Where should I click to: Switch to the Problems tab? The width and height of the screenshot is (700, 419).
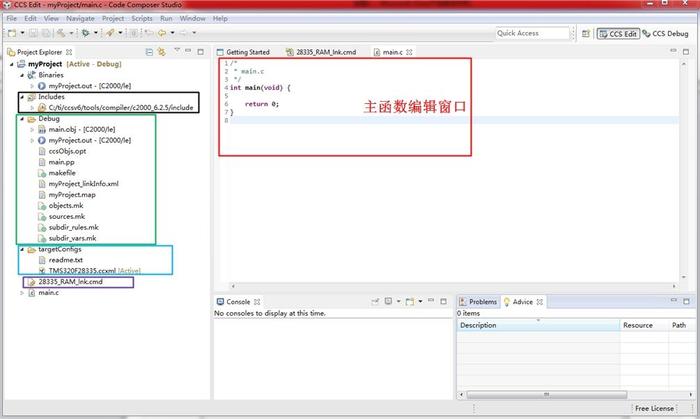(x=478, y=302)
